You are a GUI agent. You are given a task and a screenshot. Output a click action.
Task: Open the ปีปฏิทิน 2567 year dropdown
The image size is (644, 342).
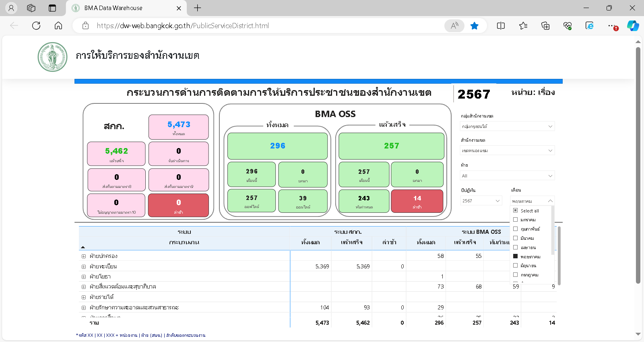coord(481,201)
